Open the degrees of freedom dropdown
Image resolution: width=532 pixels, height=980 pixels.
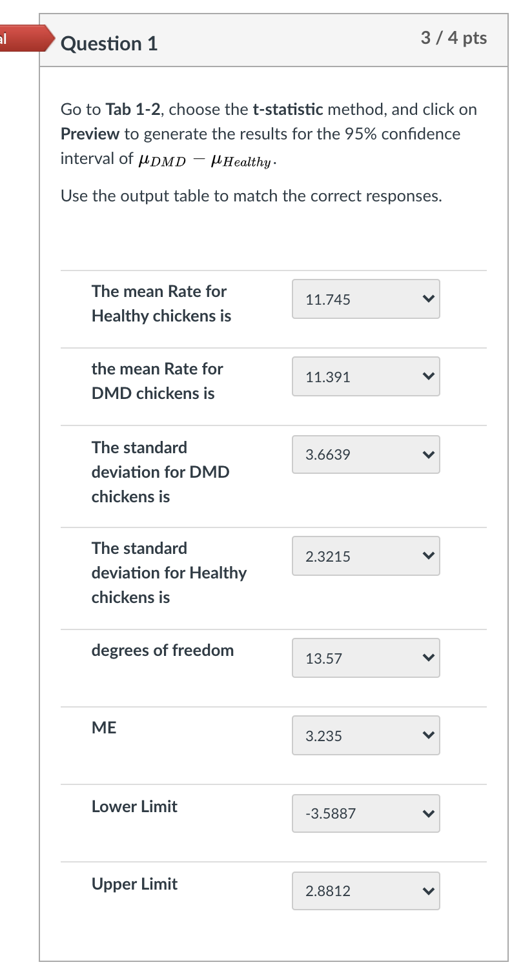pyautogui.click(x=365, y=658)
